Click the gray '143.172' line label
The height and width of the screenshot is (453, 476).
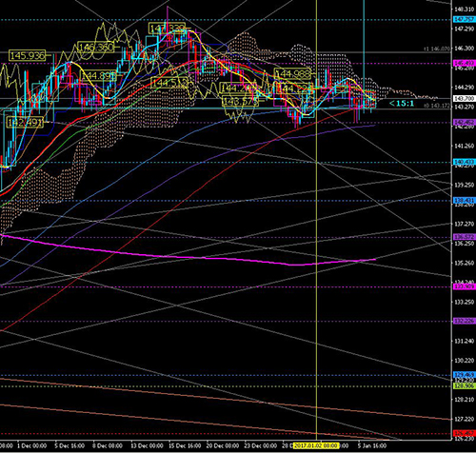pyautogui.click(x=438, y=106)
